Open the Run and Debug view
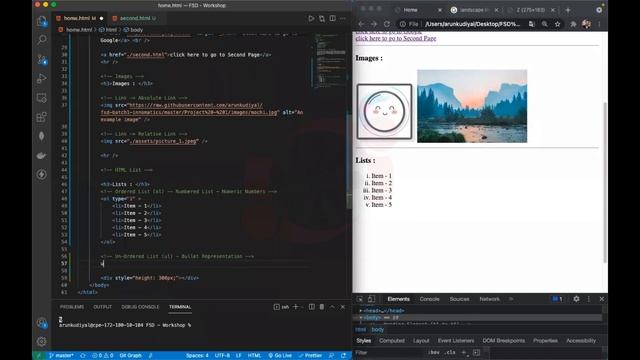 pyautogui.click(x=42, y=78)
